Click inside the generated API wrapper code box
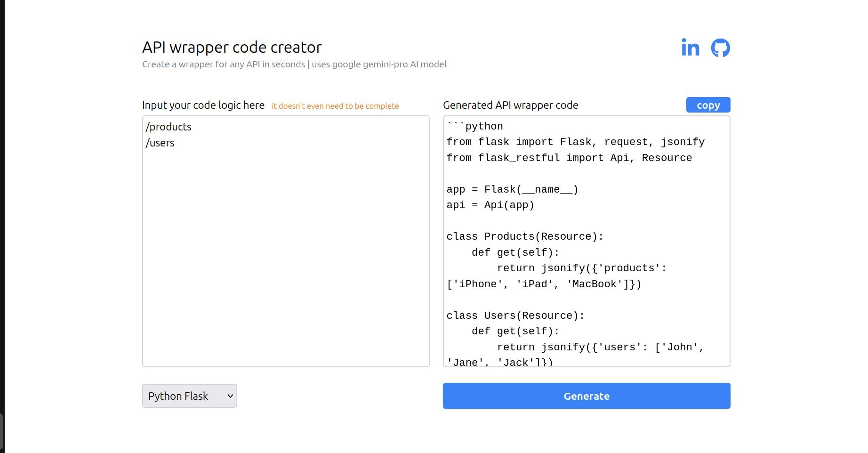This screenshot has width=868, height=453. pos(587,241)
